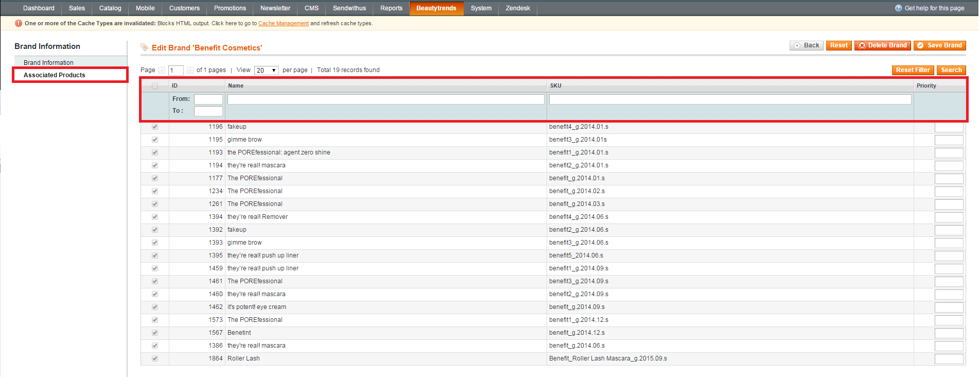This screenshot has width=980, height=377.
Task: Click the Search button
Action: click(x=951, y=70)
